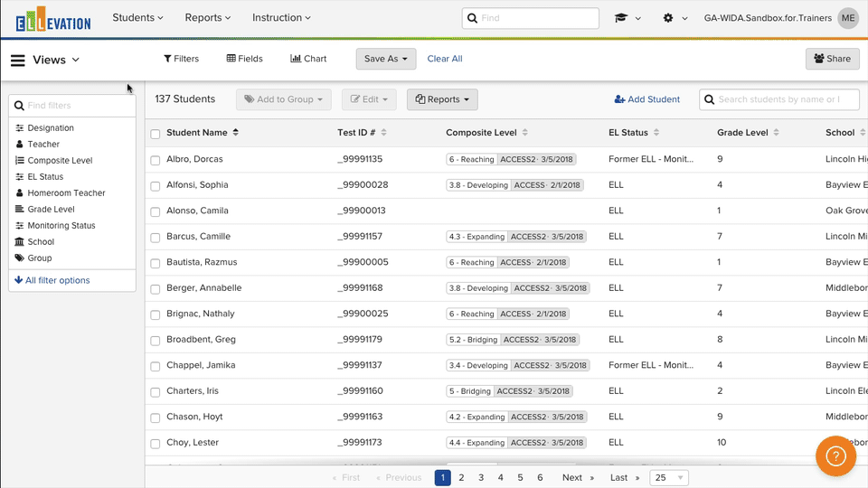868x488 pixels.
Task: Jump to the Last page
Action: point(625,477)
